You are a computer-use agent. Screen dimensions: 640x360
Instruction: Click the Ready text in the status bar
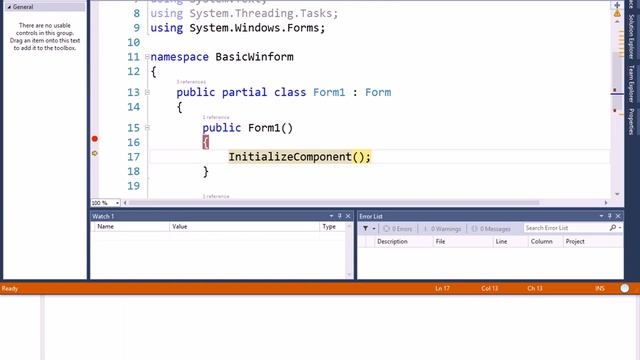(10, 289)
